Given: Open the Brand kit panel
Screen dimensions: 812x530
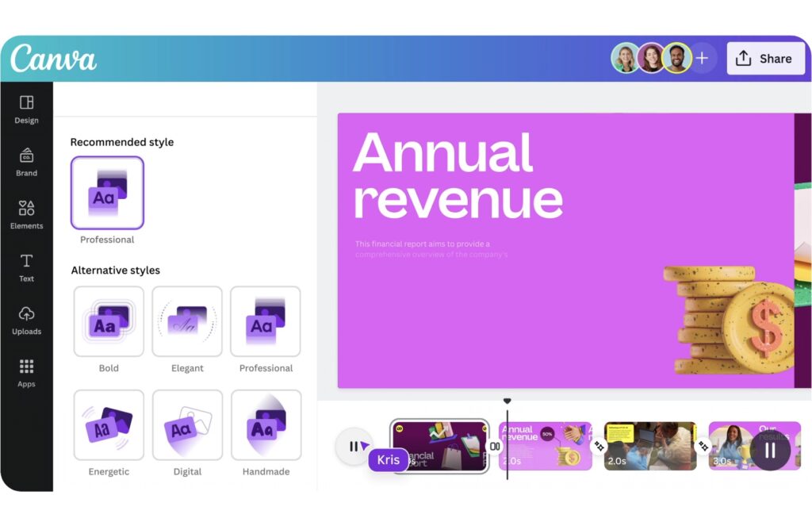Looking at the screenshot, I should (26, 162).
